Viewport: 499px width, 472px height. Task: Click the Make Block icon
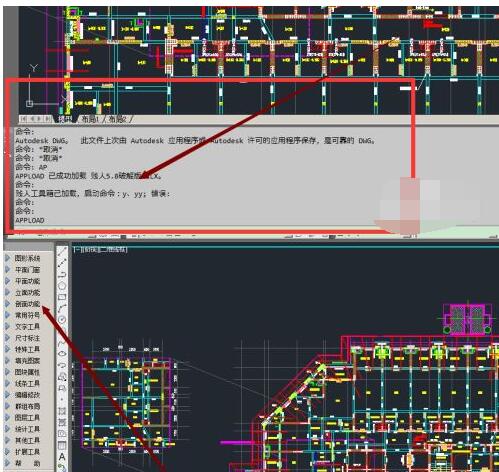[x=62, y=388]
